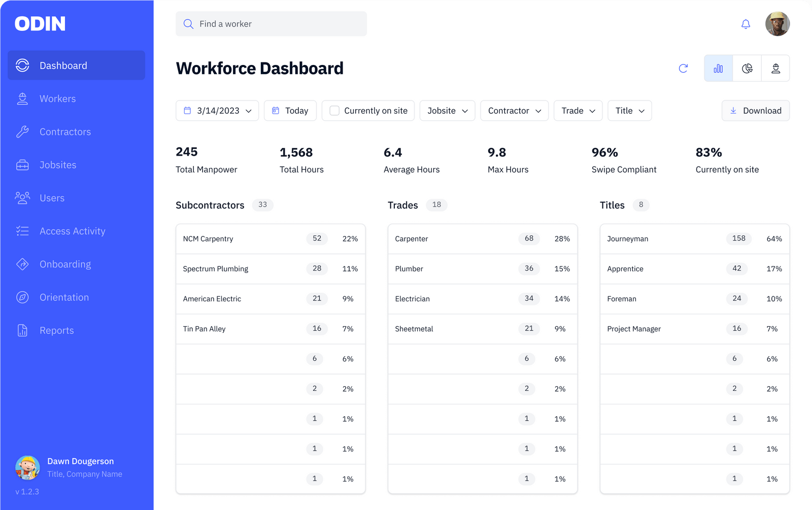The image size is (812, 510).
Task: Enable the Currently on site checkbox
Action: pyautogui.click(x=334, y=110)
